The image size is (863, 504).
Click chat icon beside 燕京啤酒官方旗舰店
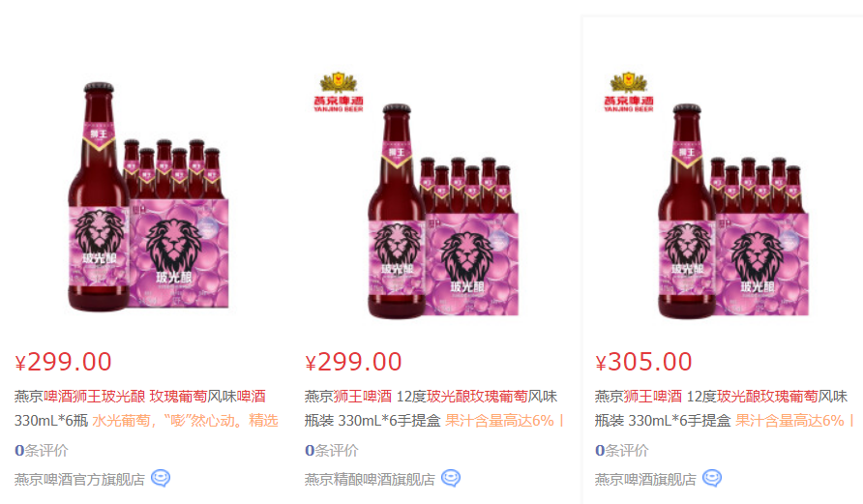coord(161,478)
